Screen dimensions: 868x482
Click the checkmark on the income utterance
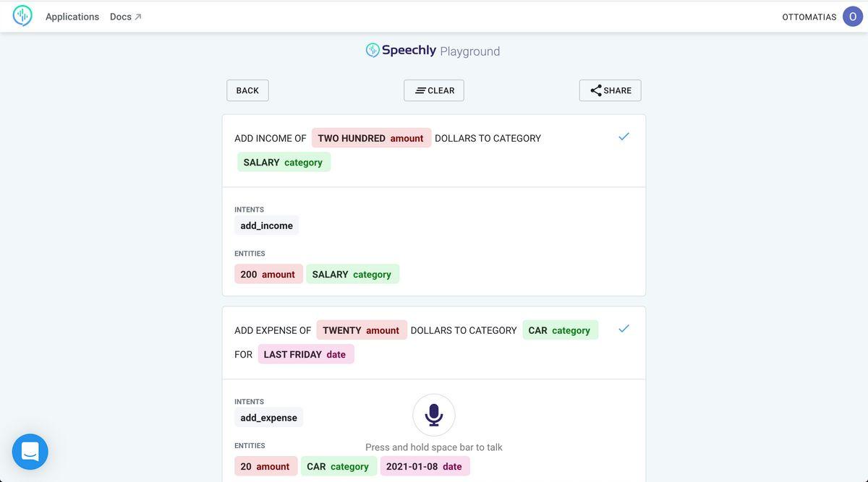click(x=624, y=137)
